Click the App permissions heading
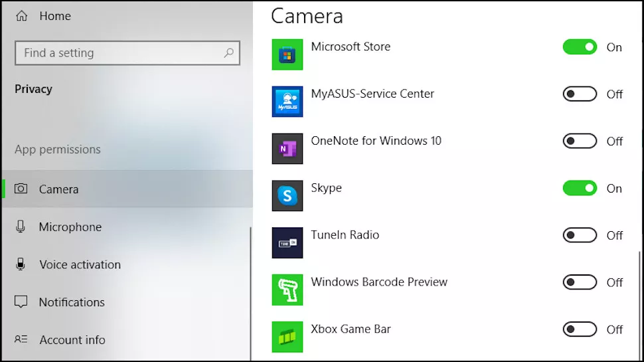The height and width of the screenshot is (362, 644). click(x=58, y=149)
